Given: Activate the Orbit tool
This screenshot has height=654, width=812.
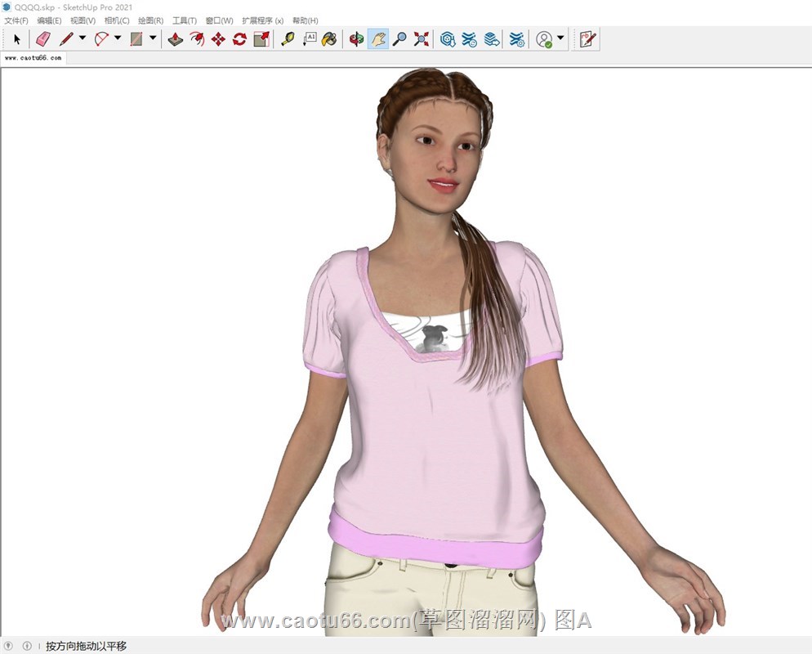Looking at the screenshot, I should (356, 39).
